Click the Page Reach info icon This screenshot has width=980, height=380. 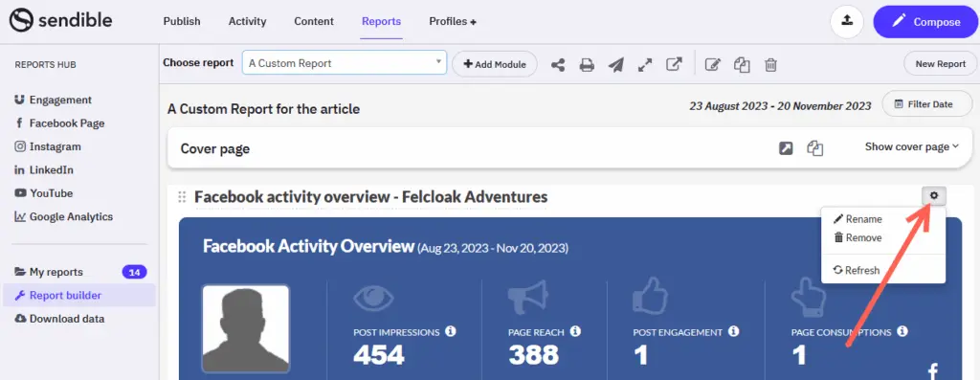[x=575, y=331]
